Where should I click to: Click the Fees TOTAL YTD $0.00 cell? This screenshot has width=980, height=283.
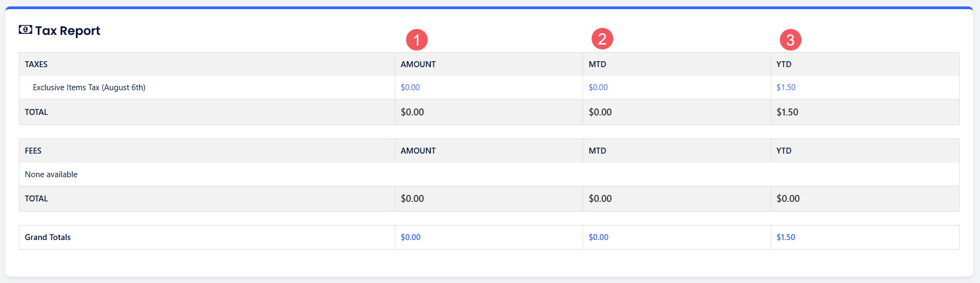(x=788, y=199)
